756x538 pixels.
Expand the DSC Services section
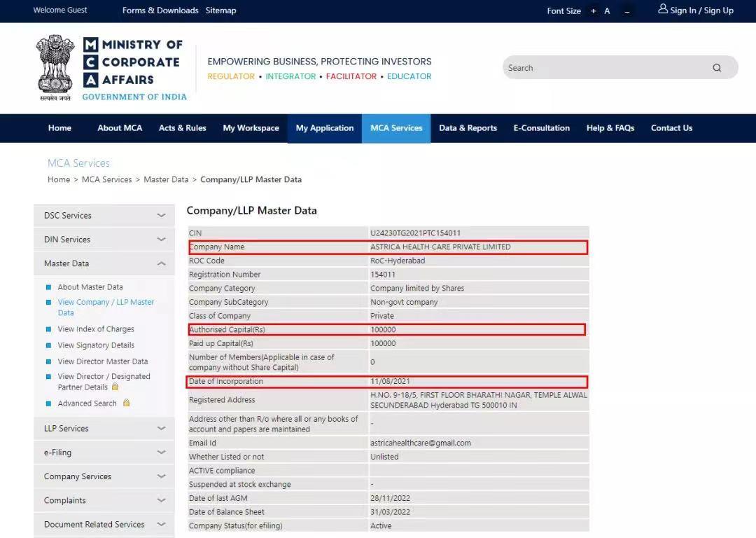click(161, 216)
